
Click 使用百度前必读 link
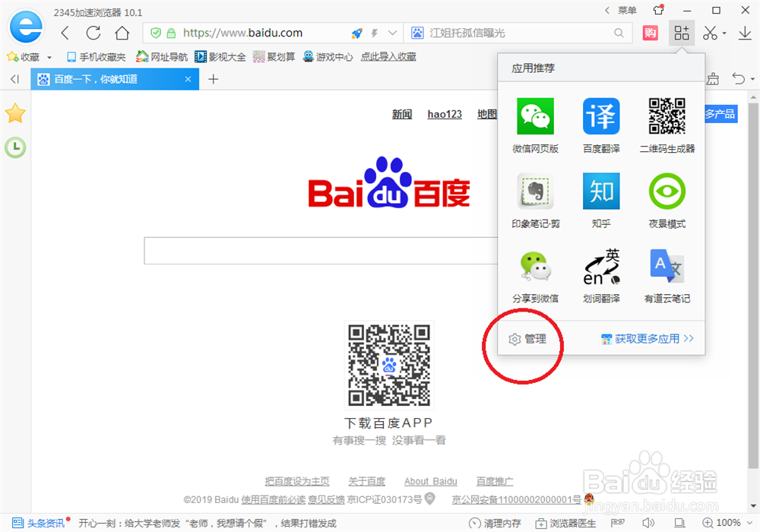[x=274, y=499]
